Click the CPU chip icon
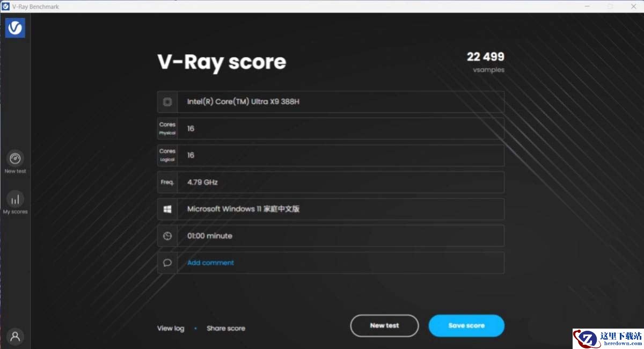The image size is (644, 349). click(x=167, y=102)
